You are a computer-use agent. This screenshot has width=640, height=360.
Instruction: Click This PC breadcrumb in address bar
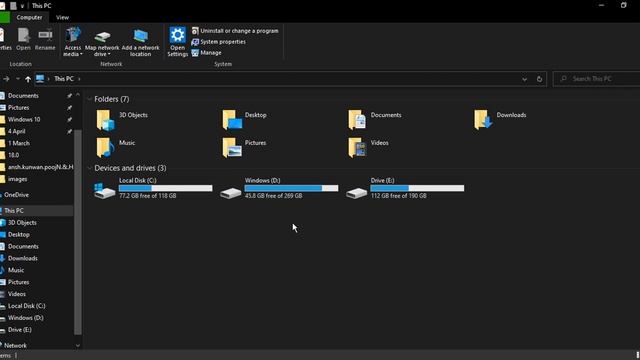click(64, 79)
